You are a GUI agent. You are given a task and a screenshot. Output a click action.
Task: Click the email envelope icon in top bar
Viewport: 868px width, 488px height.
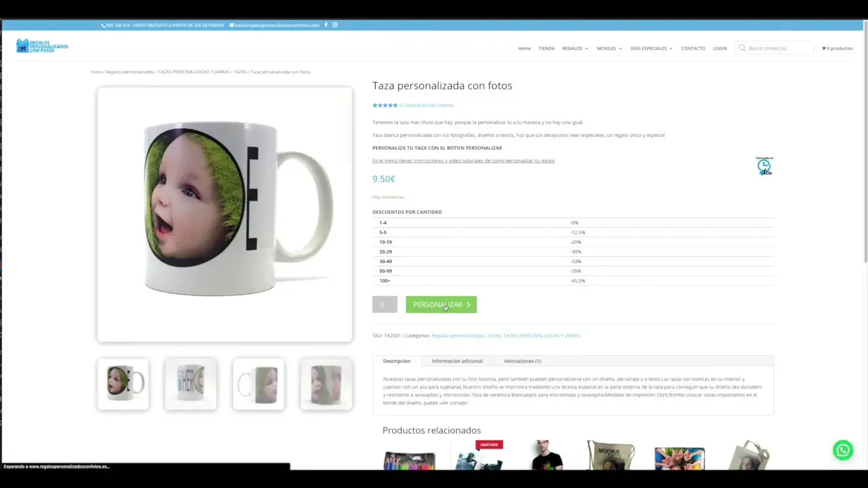click(231, 25)
